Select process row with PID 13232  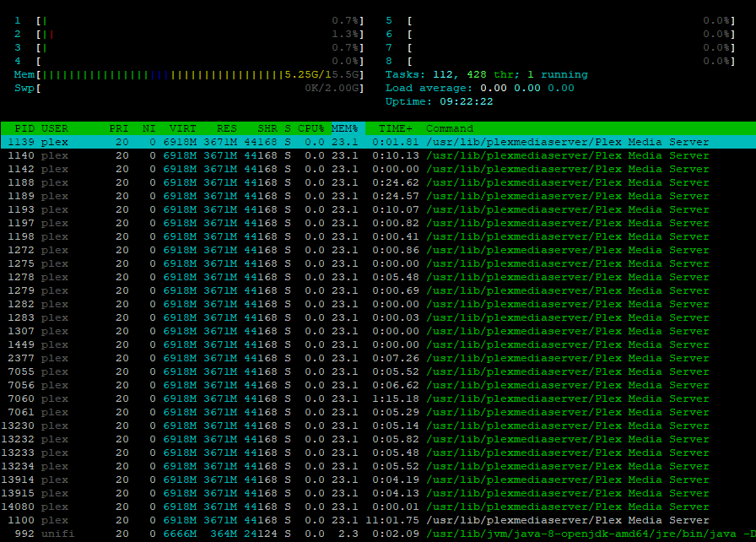tap(378, 439)
